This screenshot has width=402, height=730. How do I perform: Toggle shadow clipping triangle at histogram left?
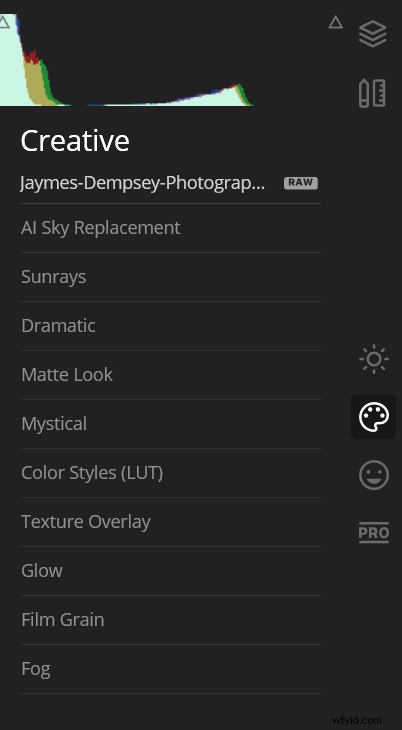tap(4, 21)
